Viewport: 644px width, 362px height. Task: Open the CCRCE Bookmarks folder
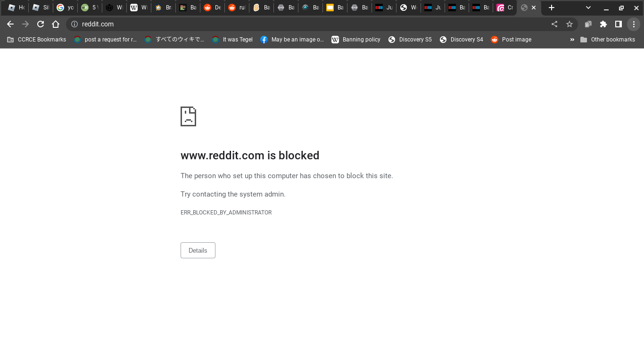pos(37,40)
